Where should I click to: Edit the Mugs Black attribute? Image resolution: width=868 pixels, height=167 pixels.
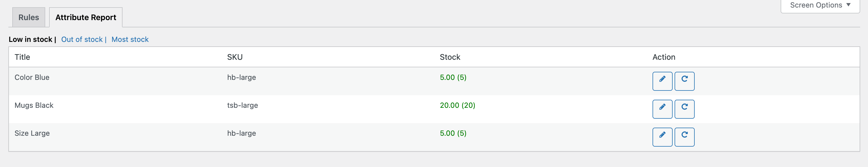[x=662, y=109]
